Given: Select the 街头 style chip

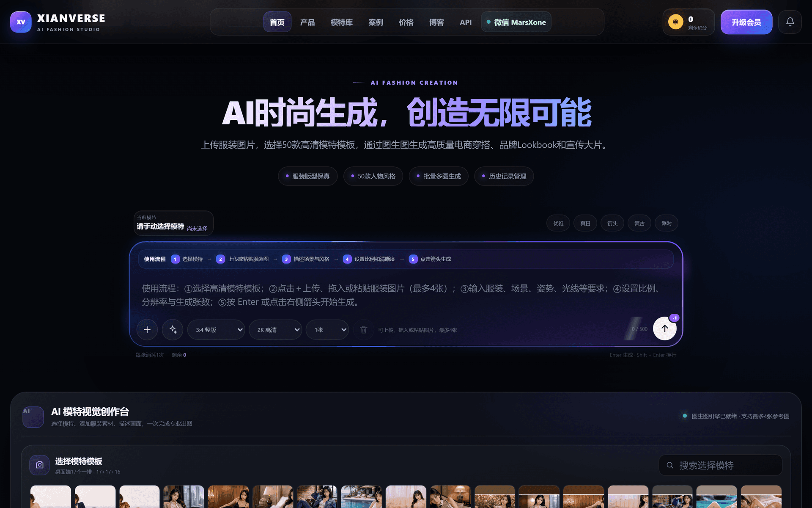Looking at the screenshot, I should [x=612, y=223].
